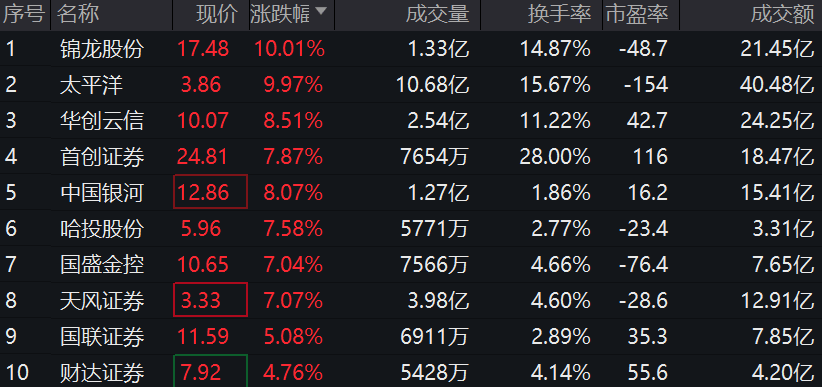
Task: Sort by the 市盈率 column header
Action: [x=637, y=14]
